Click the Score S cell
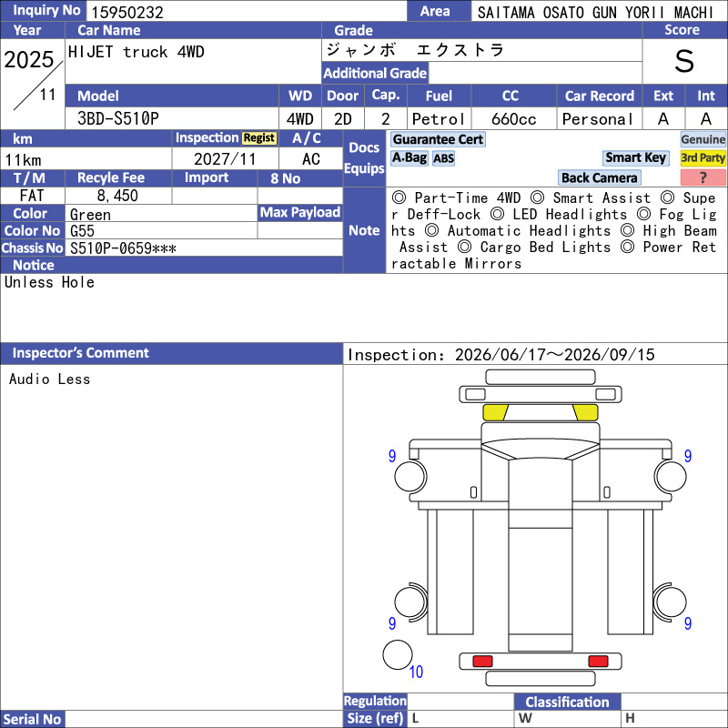The width and height of the screenshot is (728, 728). [684, 61]
